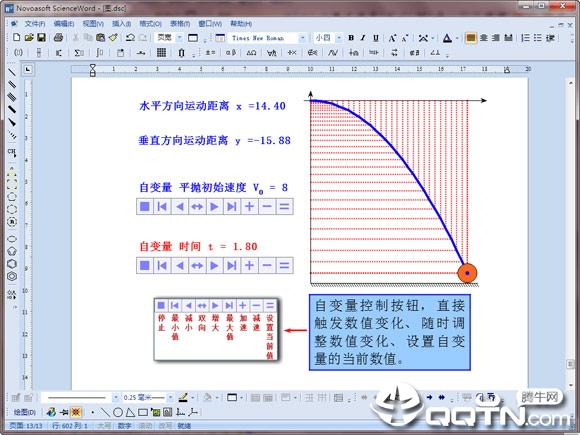Select the hexagon shape tool in the left sidebar
580x435 pixels.
click(x=12, y=264)
